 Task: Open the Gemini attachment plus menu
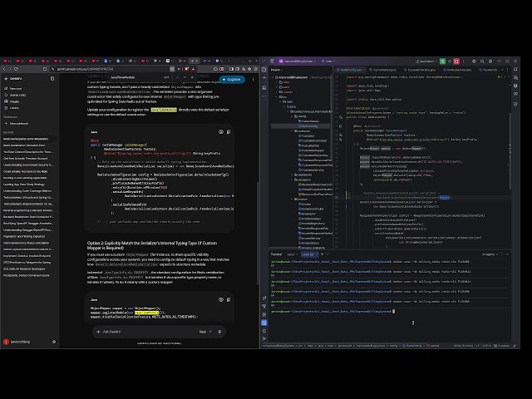[x=98, y=332]
